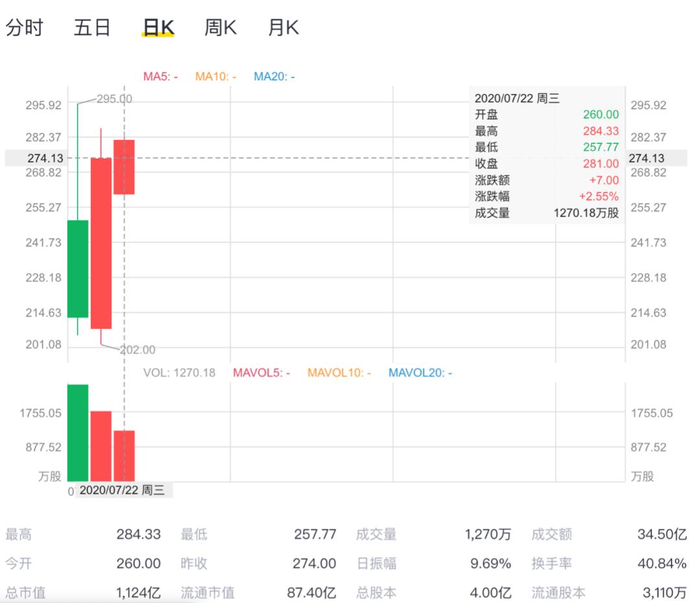
Task: Click the right volume axis 877.52 label
Action: point(648,447)
